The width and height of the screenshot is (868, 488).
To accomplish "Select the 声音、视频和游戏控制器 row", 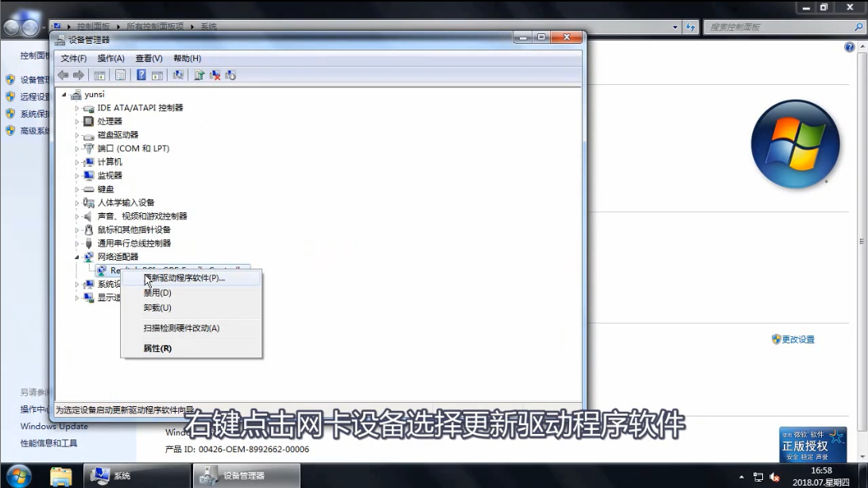I will tap(142, 216).
